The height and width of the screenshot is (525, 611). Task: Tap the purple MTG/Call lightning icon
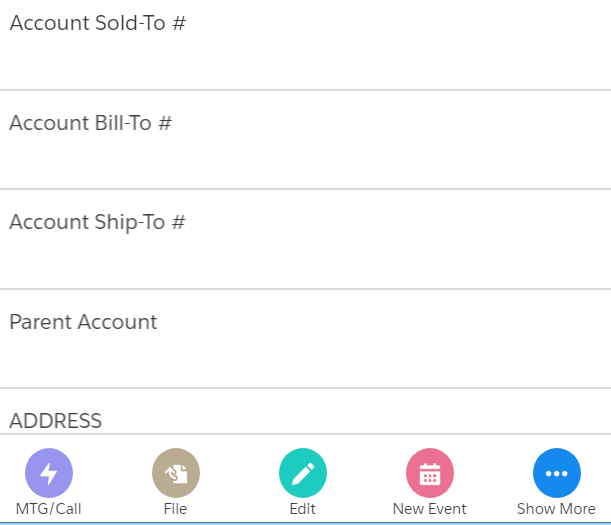click(49, 474)
